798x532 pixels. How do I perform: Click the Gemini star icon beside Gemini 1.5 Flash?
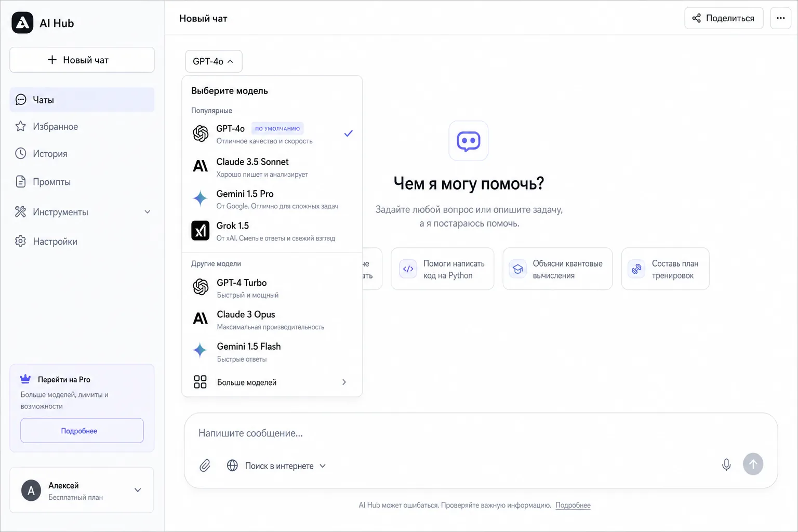pos(200,351)
